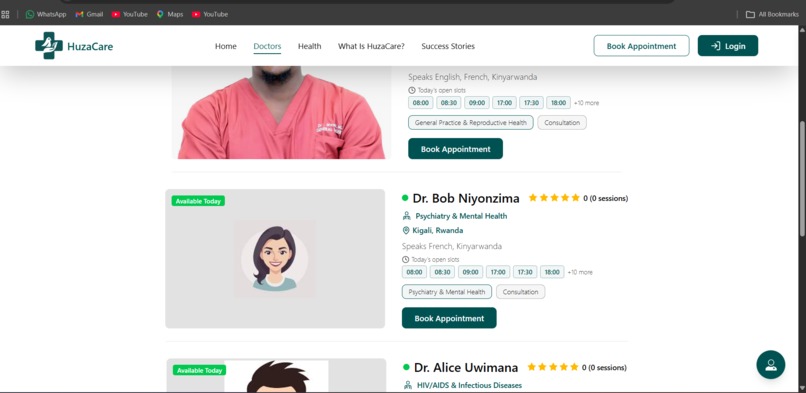Screen dimensions: 806x393
Task: Click the specialty icon beside Psychiatry & Mental Health
Action: coord(407,216)
